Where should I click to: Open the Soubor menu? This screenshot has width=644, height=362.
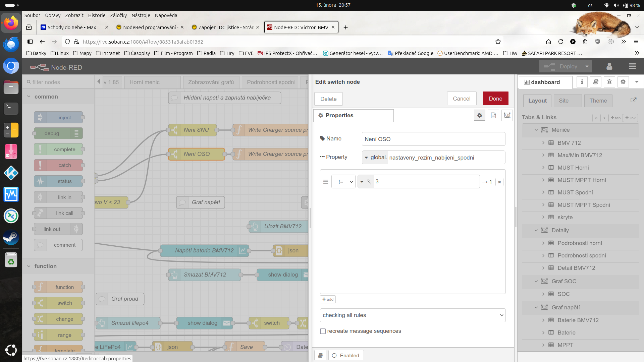click(x=32, y=15)
